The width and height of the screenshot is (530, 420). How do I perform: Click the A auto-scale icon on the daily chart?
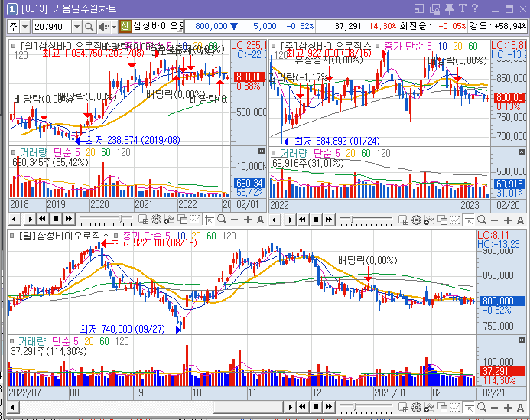520,408
